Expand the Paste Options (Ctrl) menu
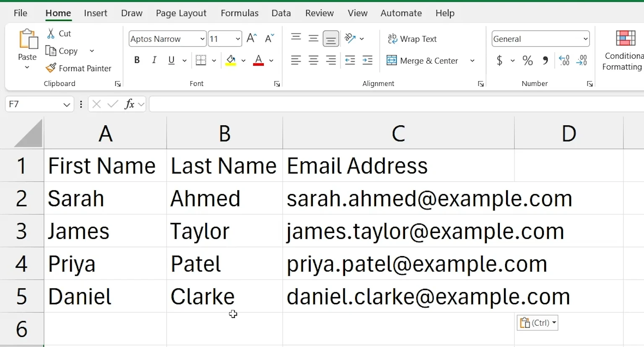This screenshot has height=347, width=644. point(538,323)
